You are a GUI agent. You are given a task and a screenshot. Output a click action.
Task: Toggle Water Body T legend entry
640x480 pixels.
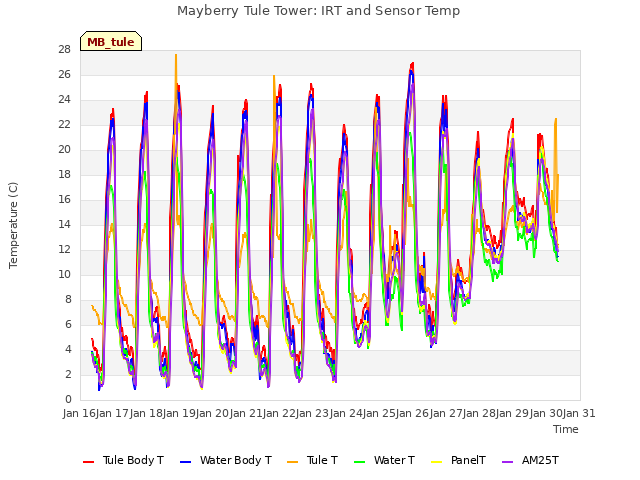226,460
